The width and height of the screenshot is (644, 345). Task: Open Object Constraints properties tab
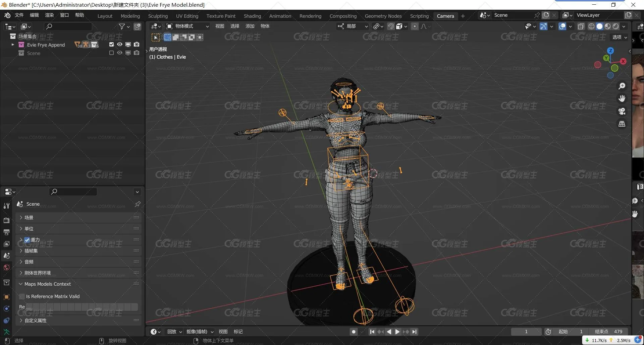click(6, 321)
